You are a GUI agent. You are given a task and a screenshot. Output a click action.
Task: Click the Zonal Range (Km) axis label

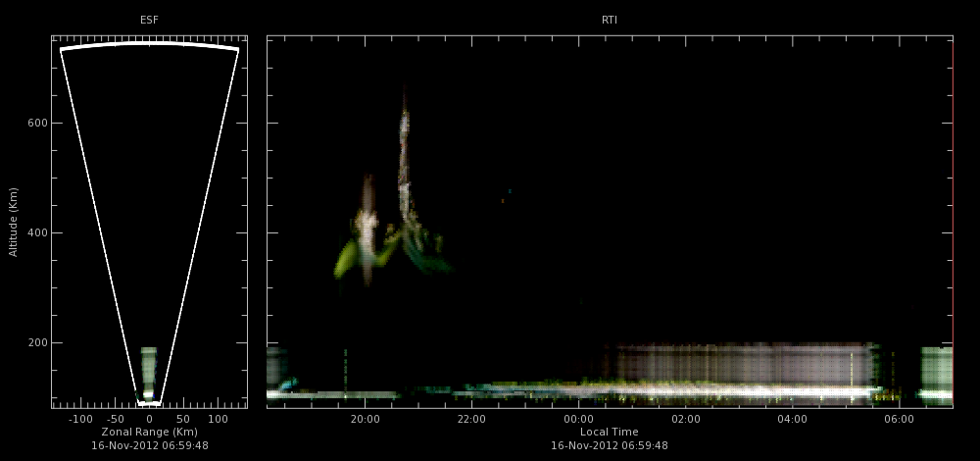pos(149,433)
